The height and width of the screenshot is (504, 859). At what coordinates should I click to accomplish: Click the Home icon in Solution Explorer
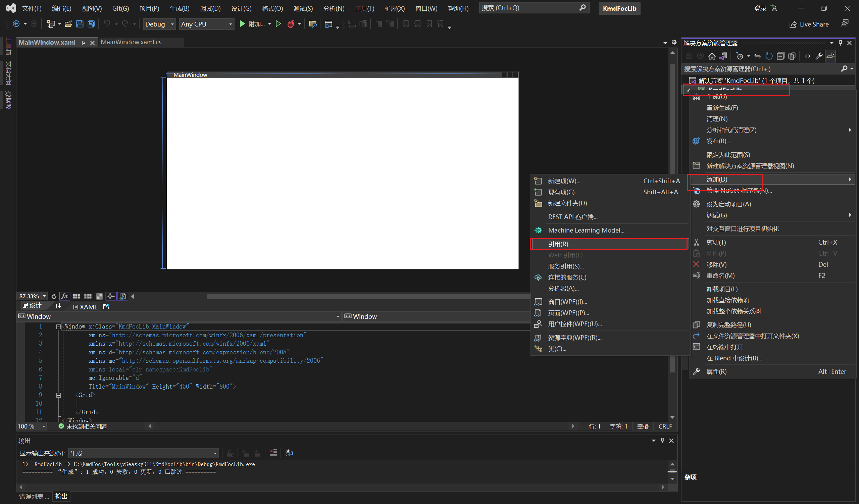pos(712,56)
